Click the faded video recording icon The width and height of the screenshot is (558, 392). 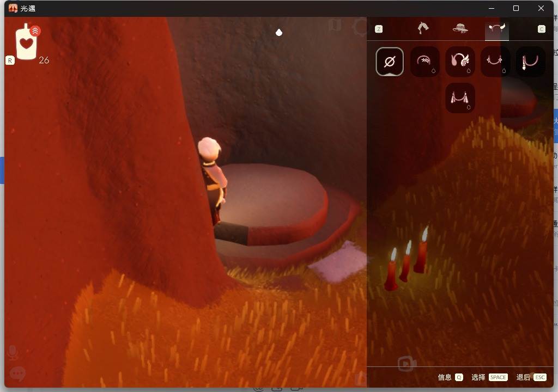click(x=407, y=364)
